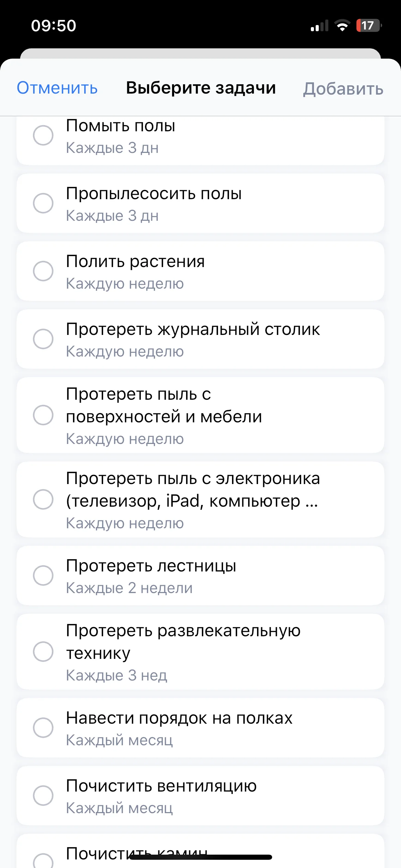Tap the Отменить cancel button
Image resolution: width=401 pixels, height=868 pixels.
click(57, 88)
